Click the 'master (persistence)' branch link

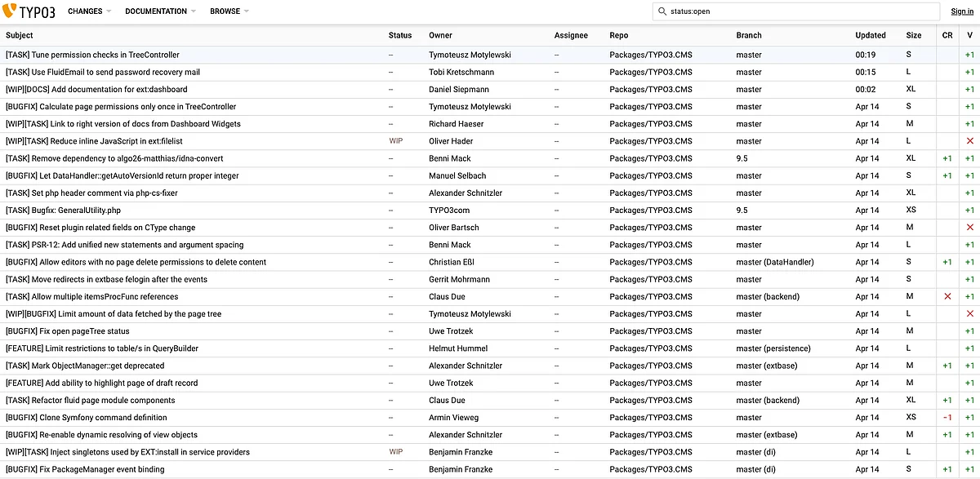click(x=773, y=348)
